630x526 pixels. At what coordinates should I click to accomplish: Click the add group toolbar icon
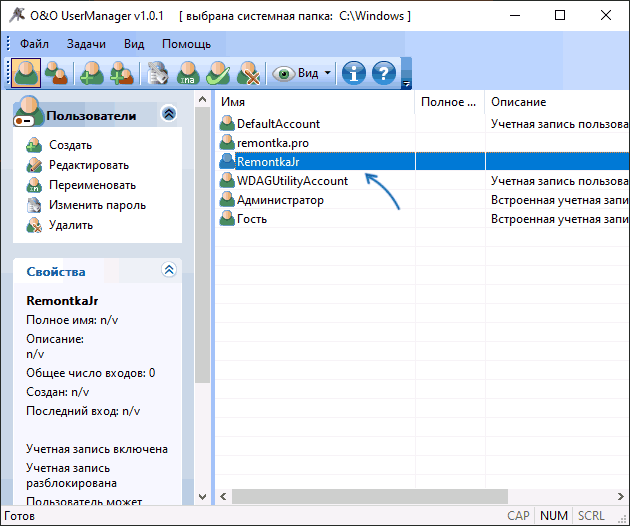(122, 73)
